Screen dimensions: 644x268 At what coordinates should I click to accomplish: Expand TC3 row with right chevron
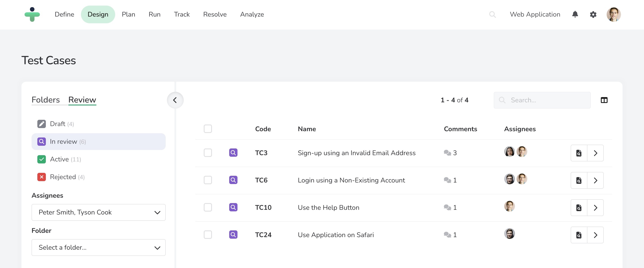[x=595, y=153]
